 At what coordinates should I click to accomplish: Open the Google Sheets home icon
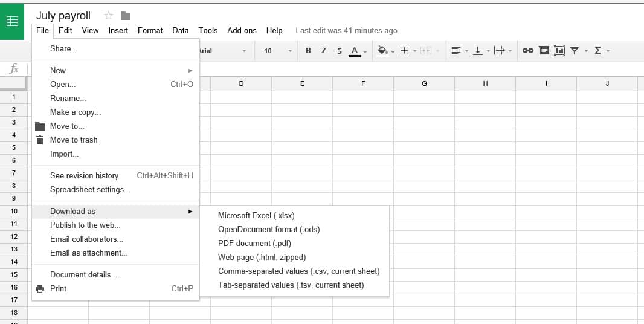(x=12, y=21)
